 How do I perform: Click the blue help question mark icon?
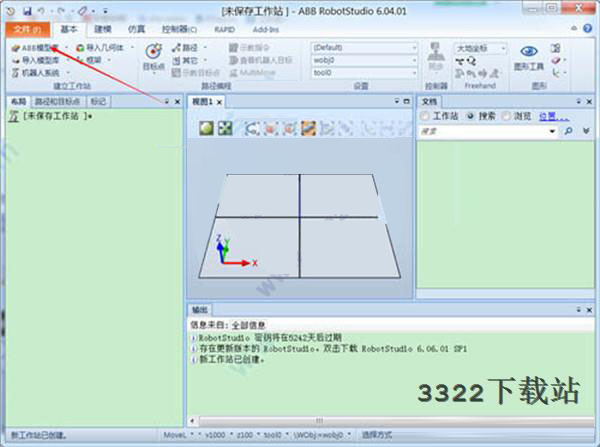[x=588, y=28]
